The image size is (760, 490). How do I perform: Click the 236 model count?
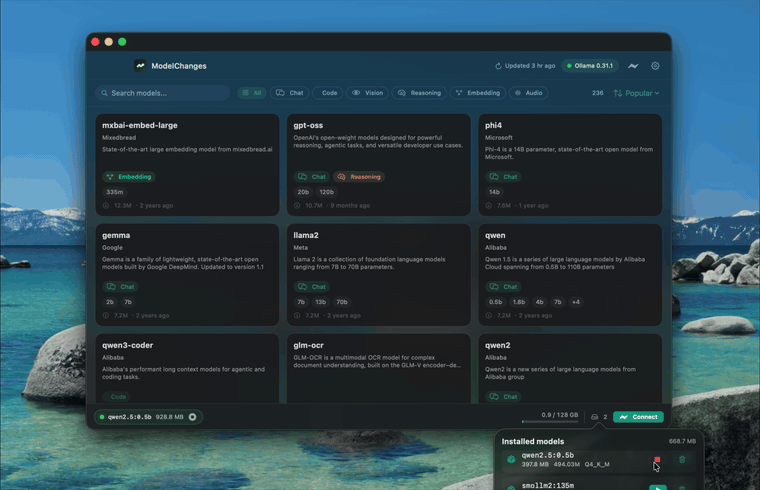[598, 93]
